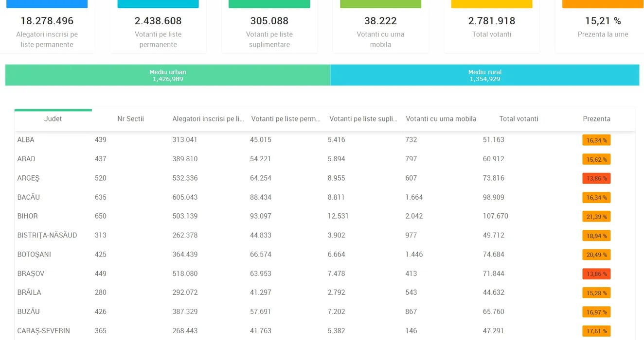Sort table by Judet column header

53,119
